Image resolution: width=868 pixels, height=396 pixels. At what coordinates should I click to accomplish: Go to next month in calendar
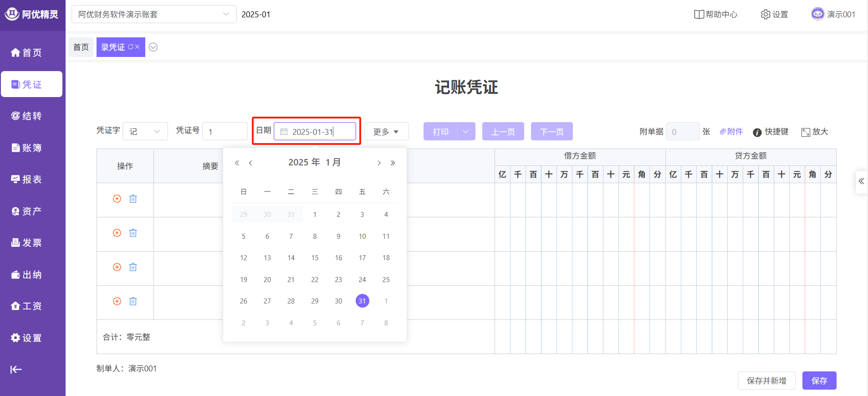[379, 163]
